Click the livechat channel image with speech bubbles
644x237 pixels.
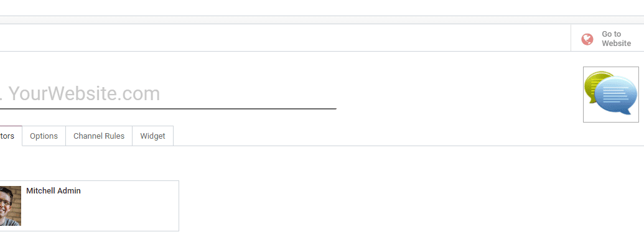611,94
